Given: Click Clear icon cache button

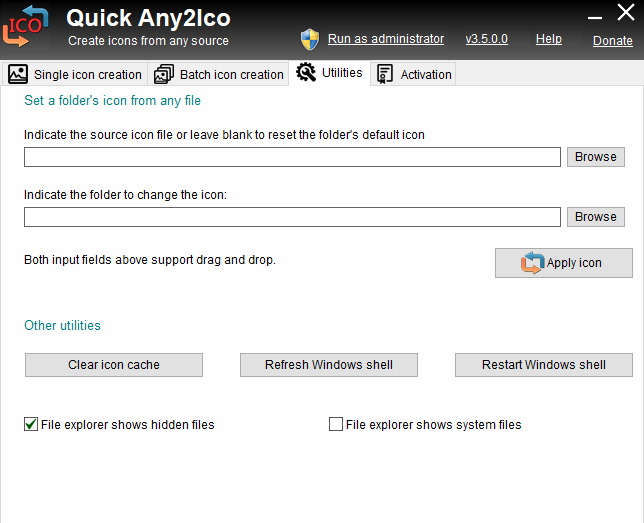Looking at the screenshot, I should click(114, 365).
